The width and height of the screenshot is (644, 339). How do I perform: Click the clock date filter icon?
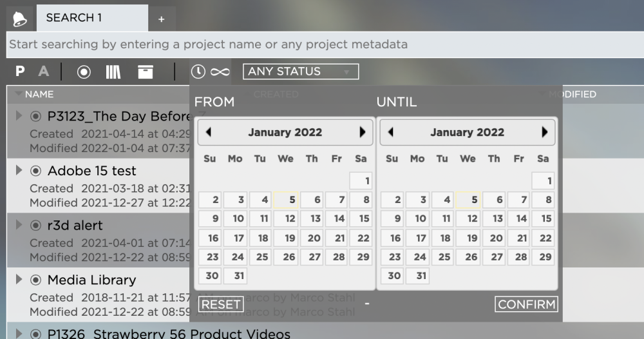click(198, 72)
